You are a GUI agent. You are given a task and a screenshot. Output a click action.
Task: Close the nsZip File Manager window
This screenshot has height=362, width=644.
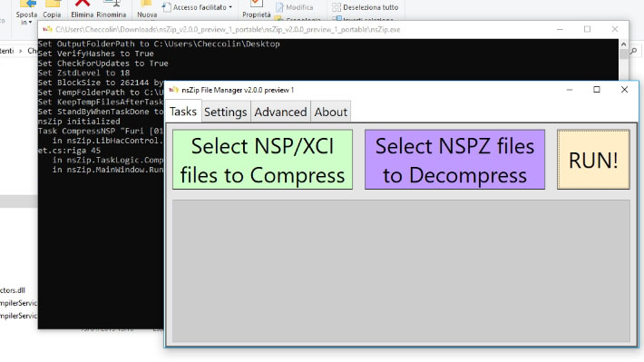[x=624, y=90]
